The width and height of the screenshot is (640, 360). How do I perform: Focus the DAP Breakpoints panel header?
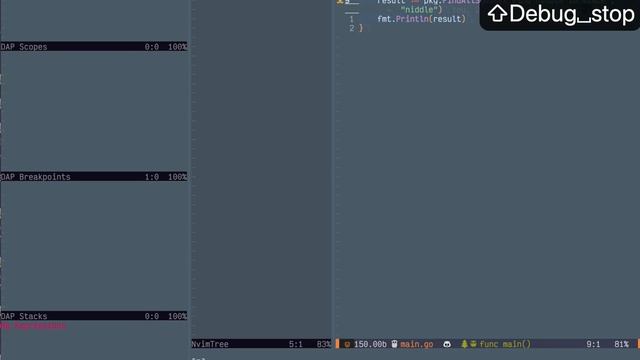(x=36, y=177)
